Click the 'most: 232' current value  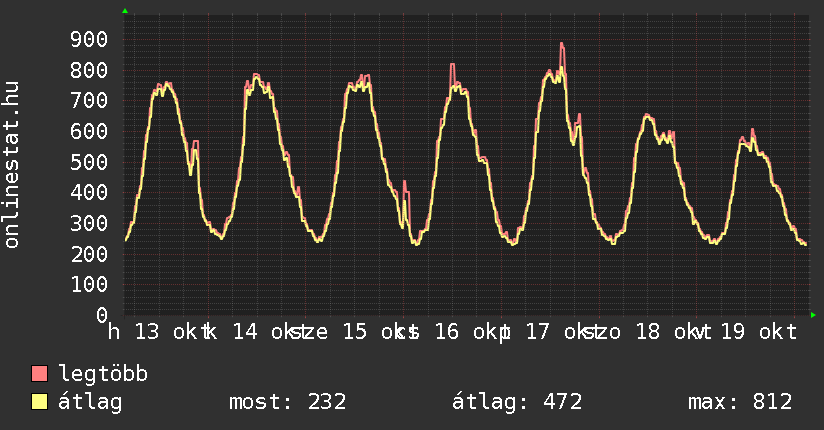(x=287, y=403)
